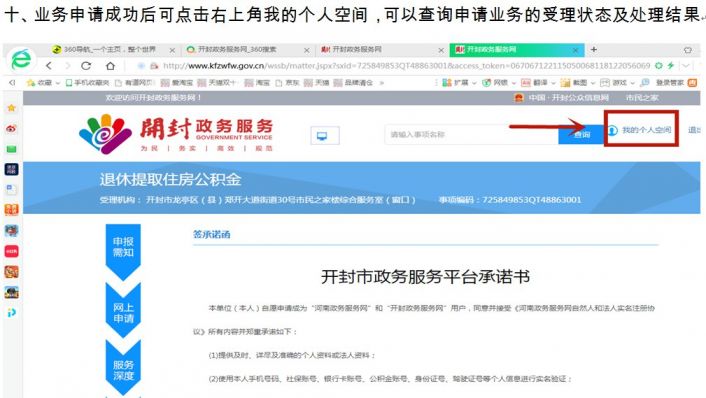706x398 pixels.
Task: Open the 爱淘宝 bookmark
Action: coord(177,83)
